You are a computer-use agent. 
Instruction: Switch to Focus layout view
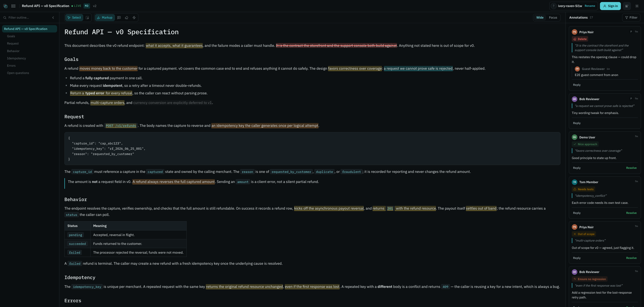coord(553,18)
